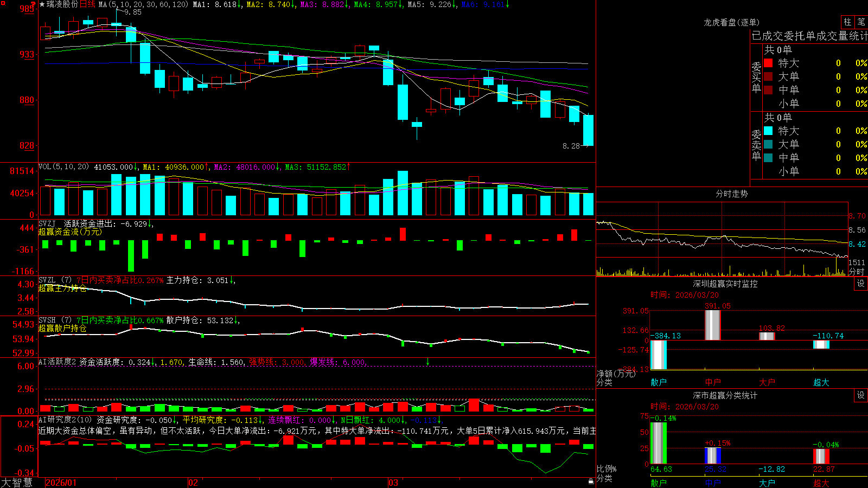868x488 pixels.
Task: Switch to the 笔 (tick) display mode
Action: tap(861, 22)
